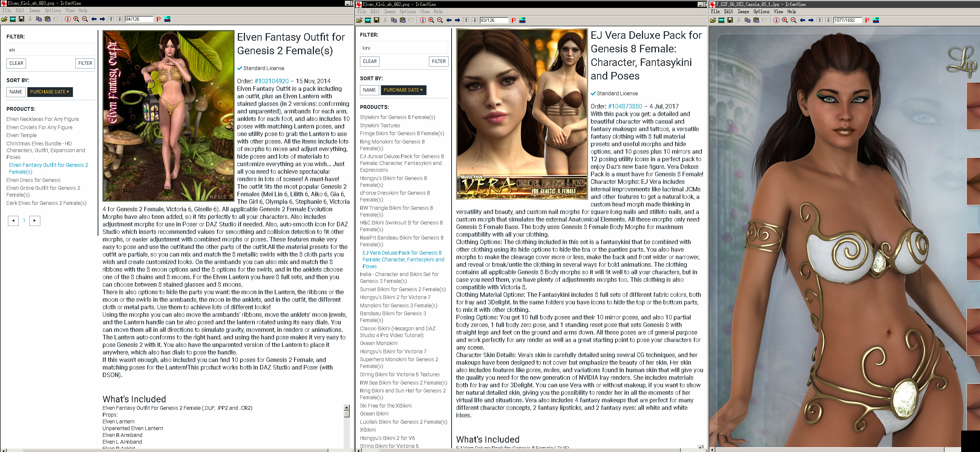
Task: Zoom out icon in Elvan_Kini_ah_003 window
Action: pos(85,19)
